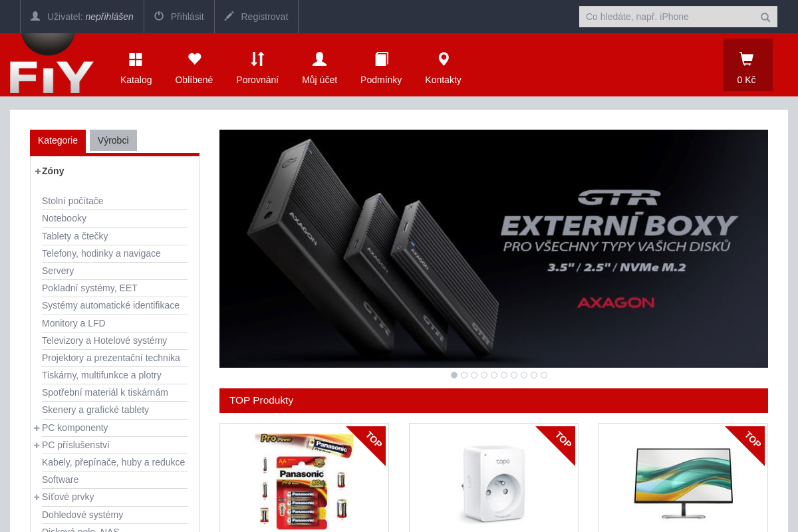Click the Kontakty location pin icon
Image resolution: width=798 pixels, height=532 pixels.
[x=444, y=59]
